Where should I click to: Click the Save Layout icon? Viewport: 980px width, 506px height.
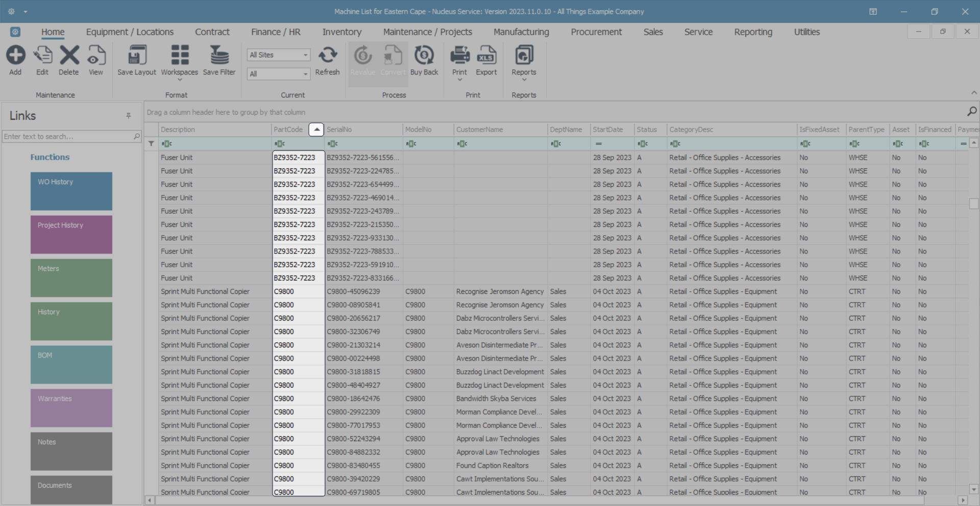point(137,55)
